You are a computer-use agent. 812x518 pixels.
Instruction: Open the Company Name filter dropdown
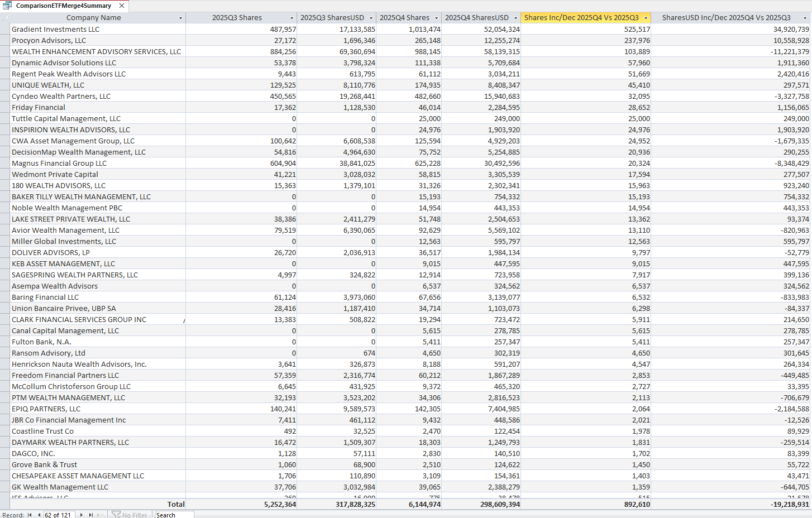180,18
